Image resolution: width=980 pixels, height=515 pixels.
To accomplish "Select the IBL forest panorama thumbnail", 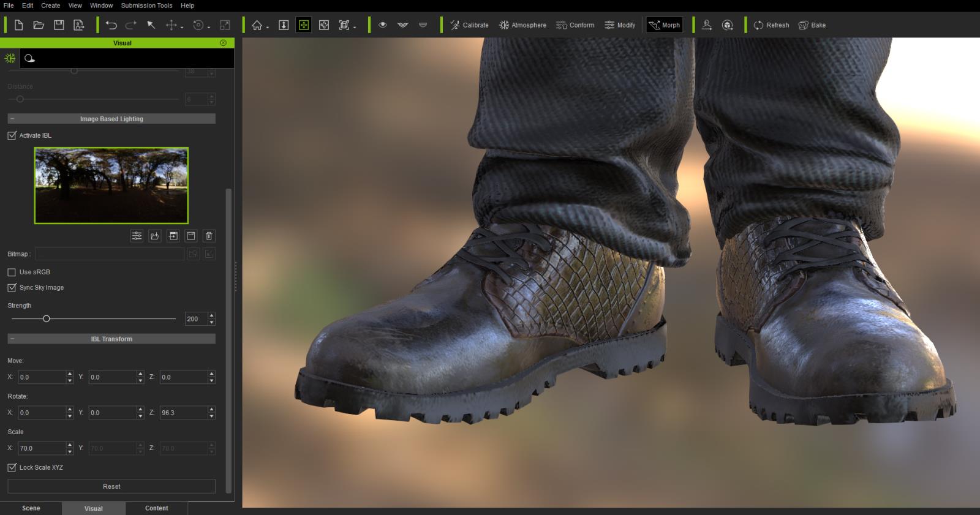I will pos(111,186).
